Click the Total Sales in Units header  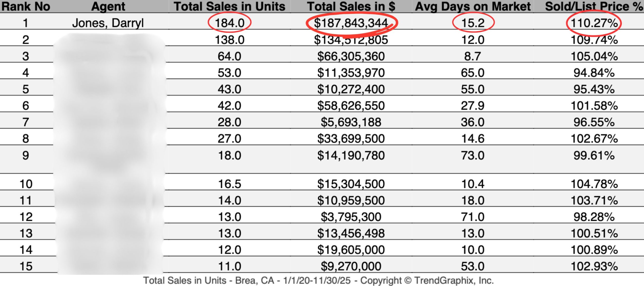pyautogui.click(x=229, y=7)
